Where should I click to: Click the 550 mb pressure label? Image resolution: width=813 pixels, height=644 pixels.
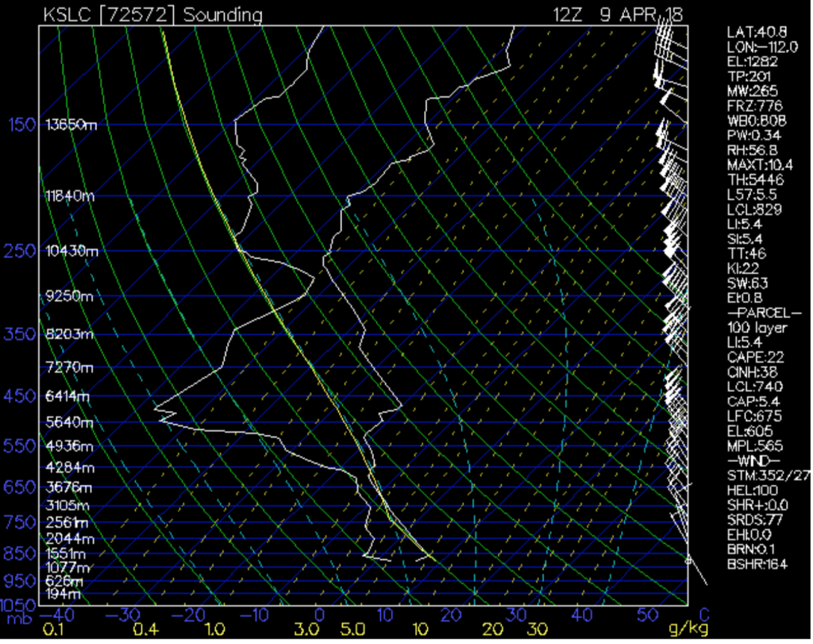point(22,445)
